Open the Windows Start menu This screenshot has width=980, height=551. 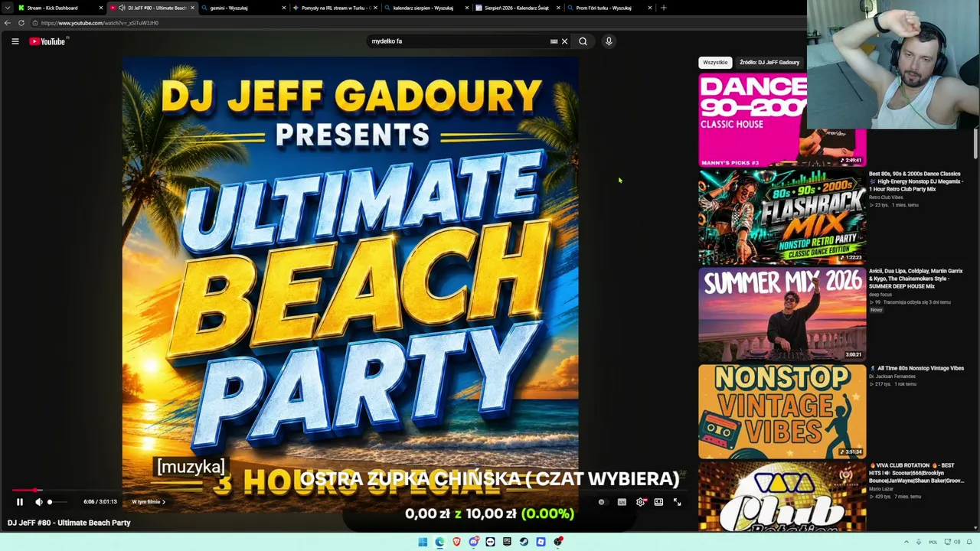[x=423, y=542]
